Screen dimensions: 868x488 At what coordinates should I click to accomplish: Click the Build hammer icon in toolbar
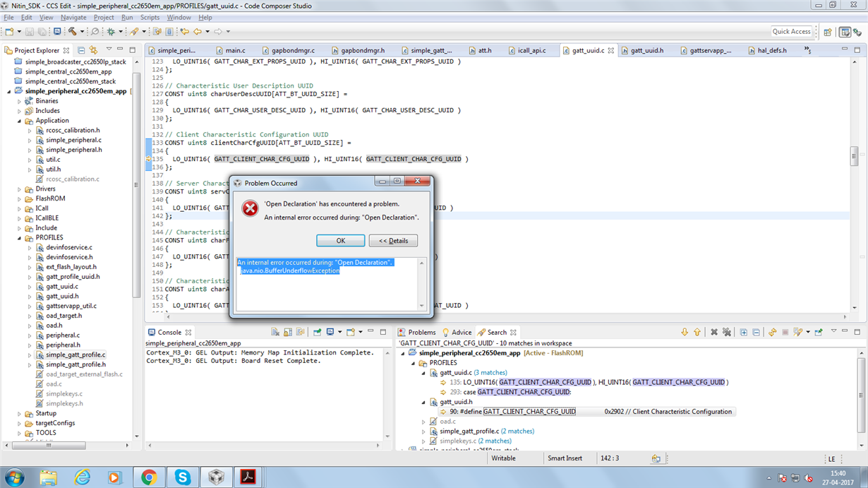pos(72,31)
